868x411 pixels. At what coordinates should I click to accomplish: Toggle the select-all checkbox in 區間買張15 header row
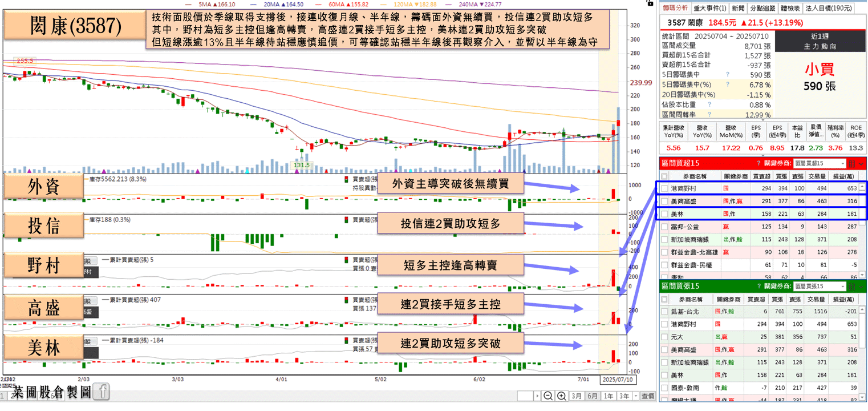664,299
